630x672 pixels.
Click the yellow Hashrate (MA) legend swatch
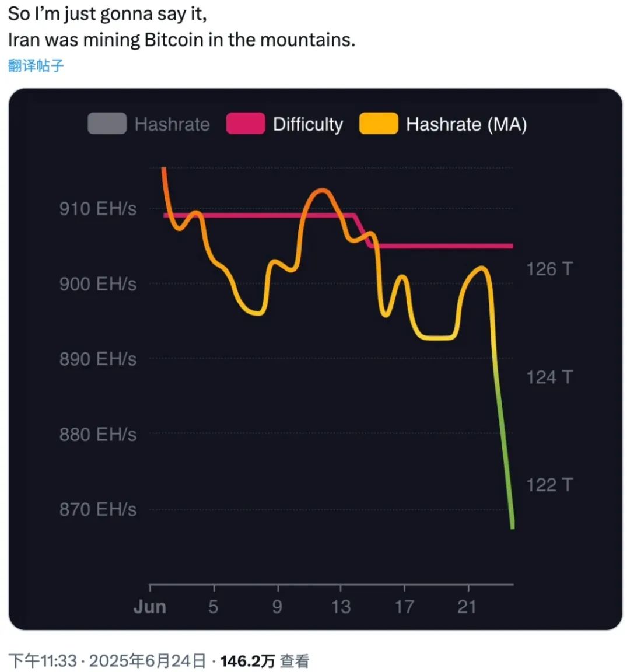(379, 124)
